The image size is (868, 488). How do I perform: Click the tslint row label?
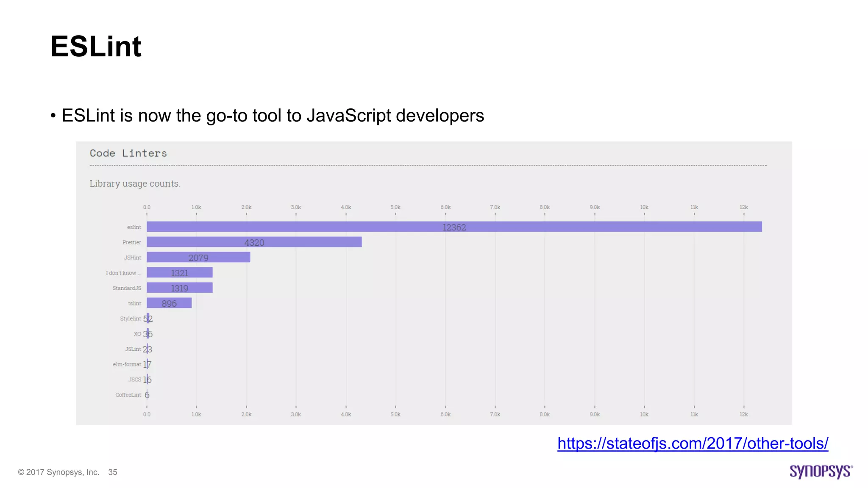[134, 303]
